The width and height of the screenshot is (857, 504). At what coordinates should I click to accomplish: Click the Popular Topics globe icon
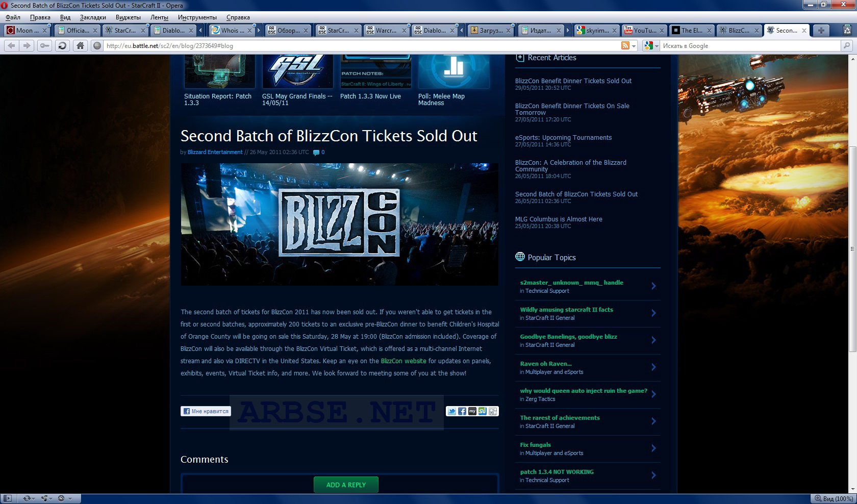(520, 257)
